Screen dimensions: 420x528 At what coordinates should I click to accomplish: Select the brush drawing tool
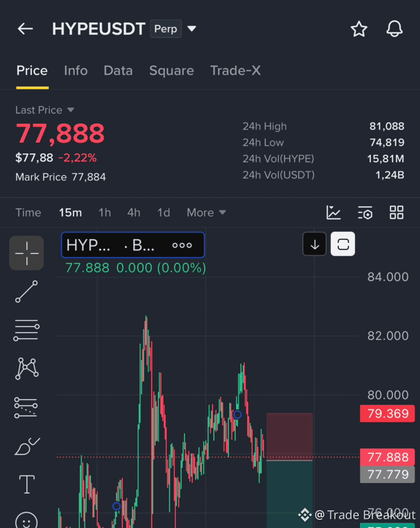[x=27, y=446]
